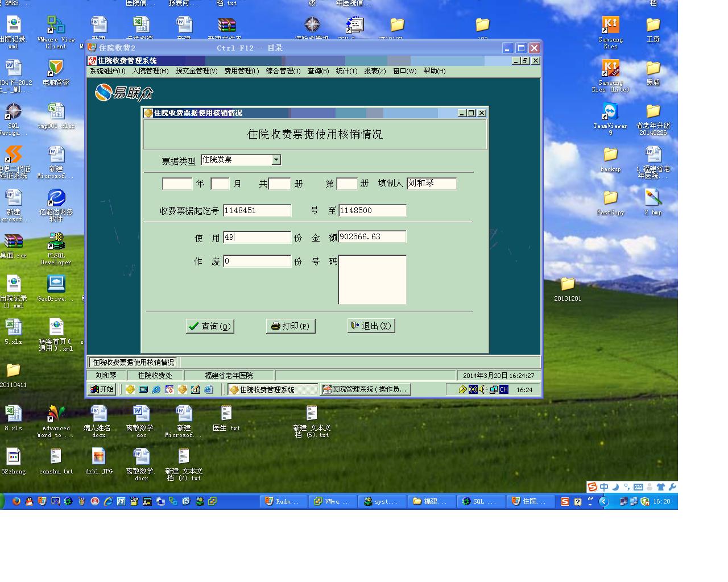Click the 开始 start button in remote taskbar
The width and height of the screenshot is (728, 582).
click(102, 389)
